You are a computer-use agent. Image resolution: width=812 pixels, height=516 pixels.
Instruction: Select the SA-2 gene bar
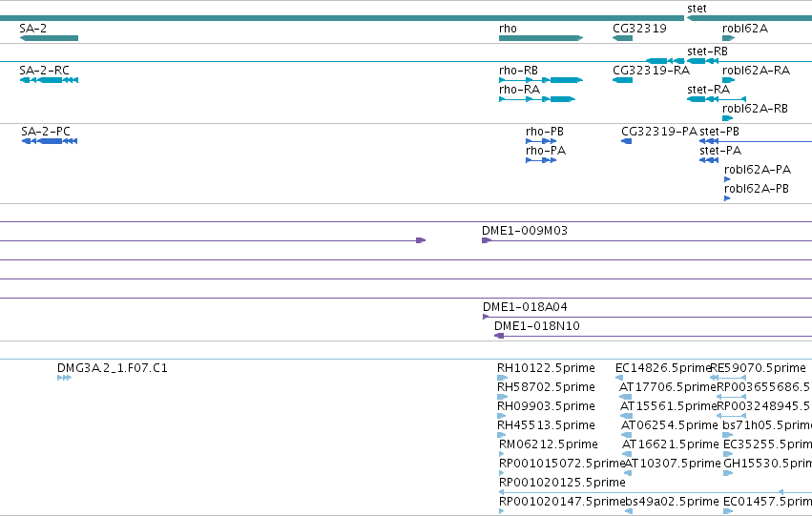click(x=49, y=38)
